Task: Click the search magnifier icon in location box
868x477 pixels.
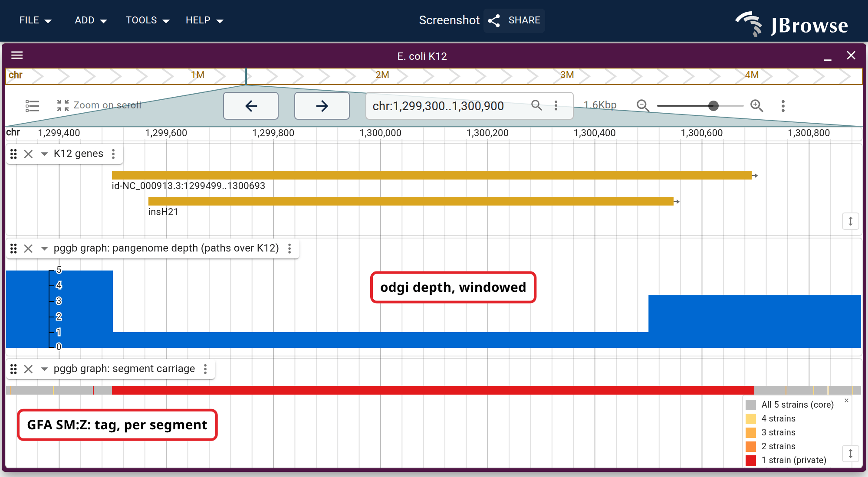Action: pyautogui.click(x=537, y=105)
